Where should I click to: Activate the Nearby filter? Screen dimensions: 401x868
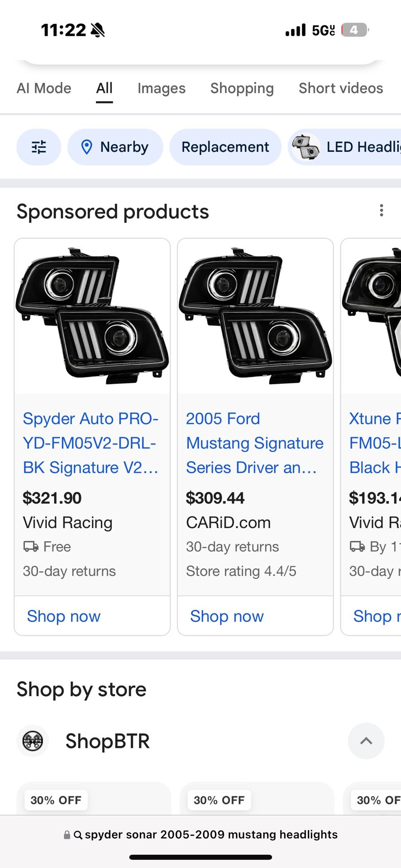tap(115, 147)
